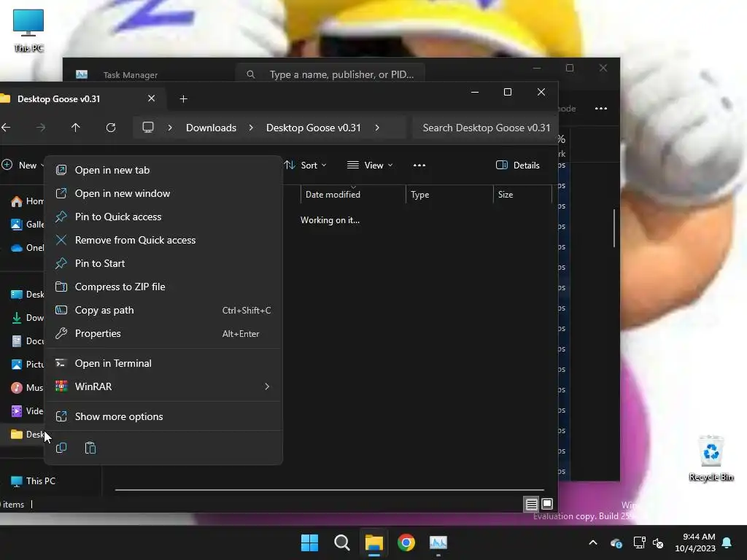
Task: Select Pin to Quick access
Action: (163, 217)
